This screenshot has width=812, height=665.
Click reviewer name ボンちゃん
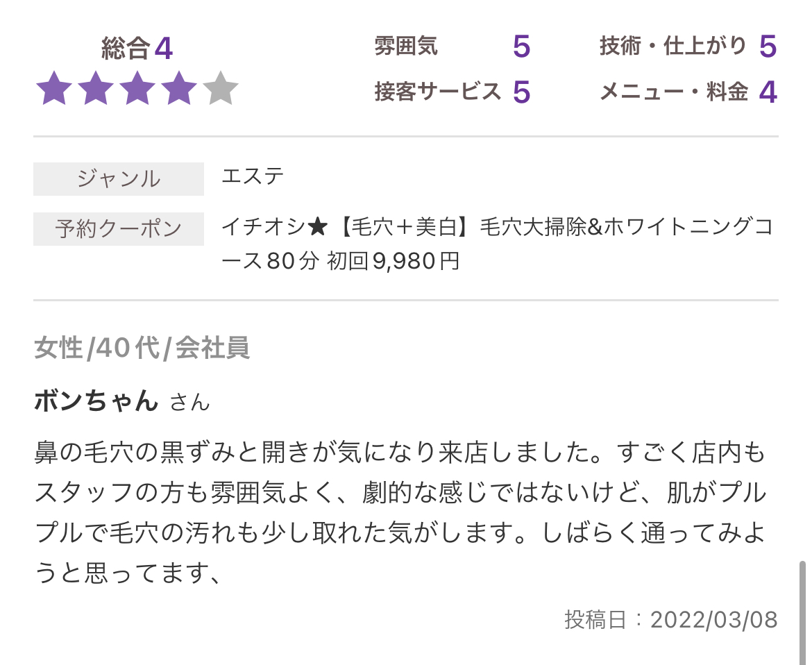tap(96, 401)
